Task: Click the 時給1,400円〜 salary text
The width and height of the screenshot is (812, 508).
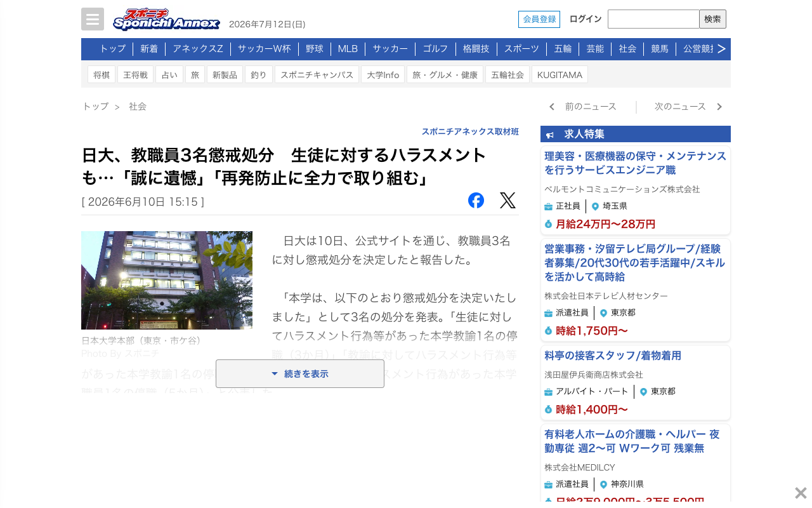Action: [592, 409]
